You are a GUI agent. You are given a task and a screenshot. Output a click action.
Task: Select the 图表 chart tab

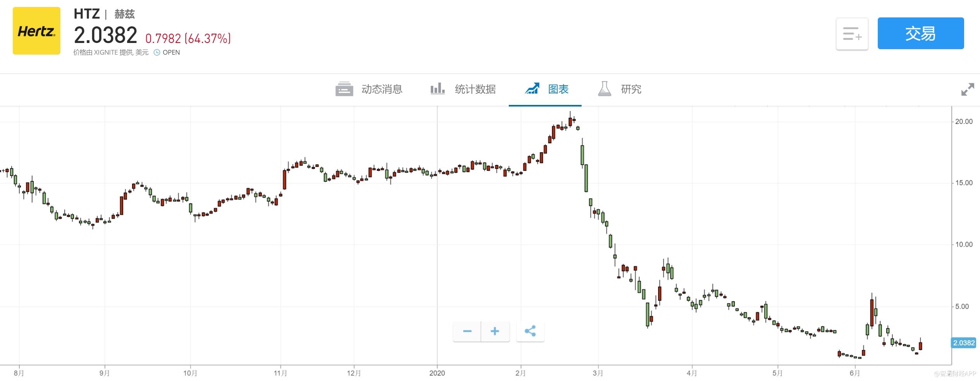click(558, 89)
